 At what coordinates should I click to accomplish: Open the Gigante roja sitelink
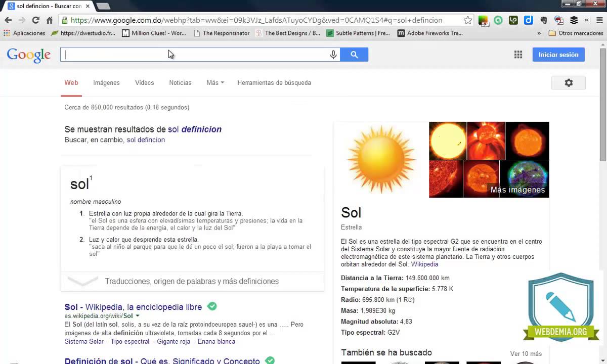tap(174, 342)
